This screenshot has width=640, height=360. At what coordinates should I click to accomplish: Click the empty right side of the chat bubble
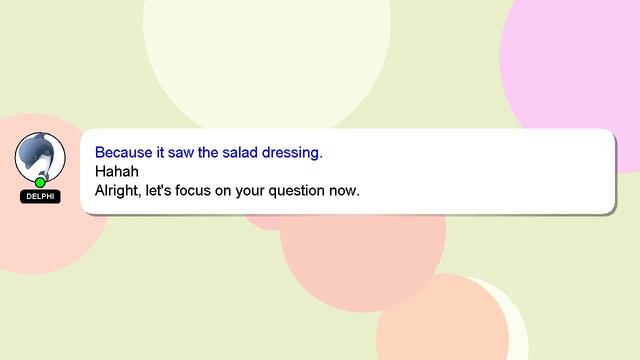tap(490, 171)
